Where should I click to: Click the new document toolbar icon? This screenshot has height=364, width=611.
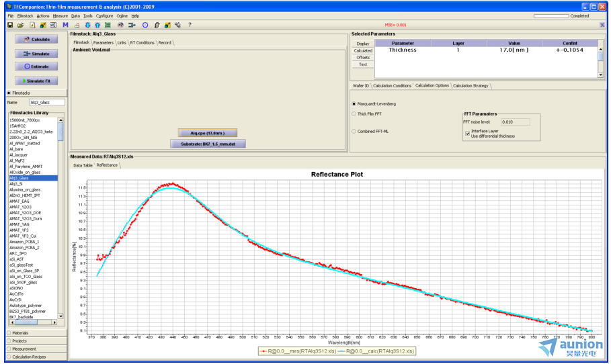32,25
